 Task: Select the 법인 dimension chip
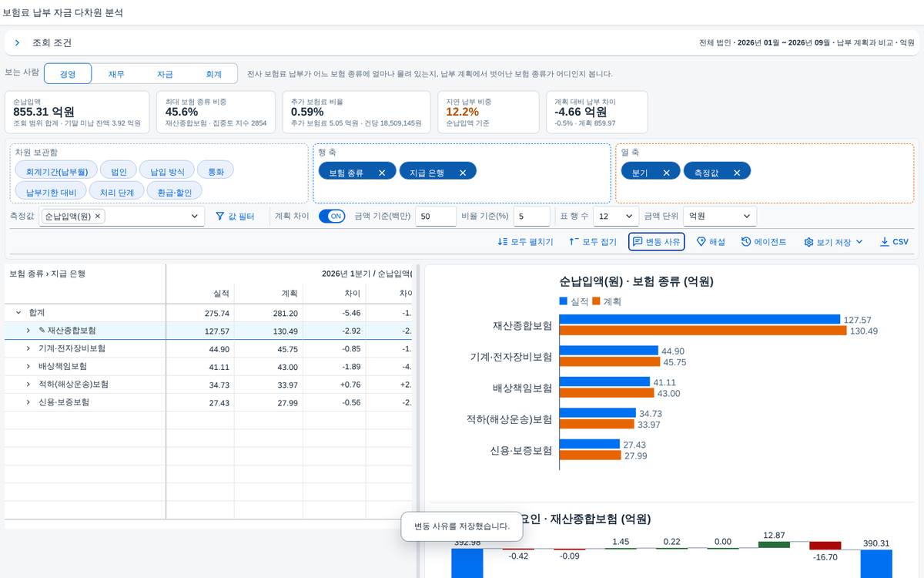pyautogui.click(x=119, y=171)
